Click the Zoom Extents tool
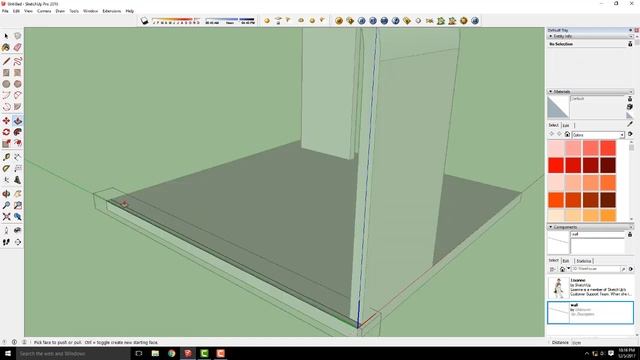The image size is (640, 360). 6,217
